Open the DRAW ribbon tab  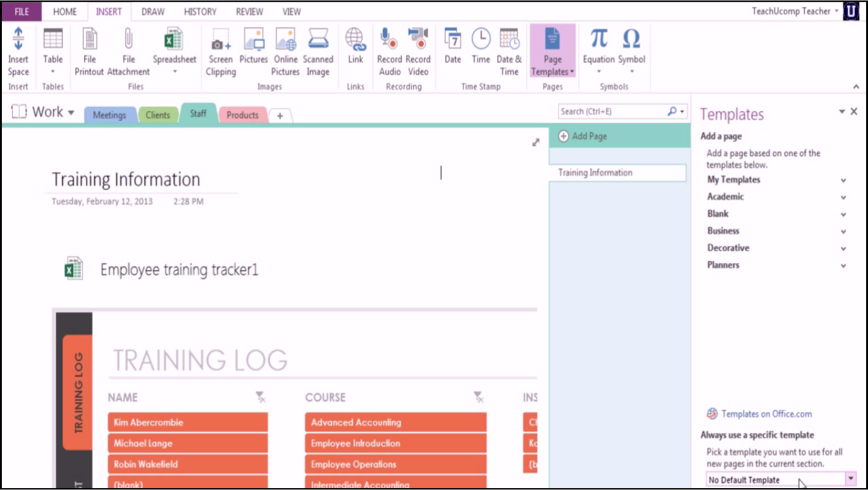point(152,11)
